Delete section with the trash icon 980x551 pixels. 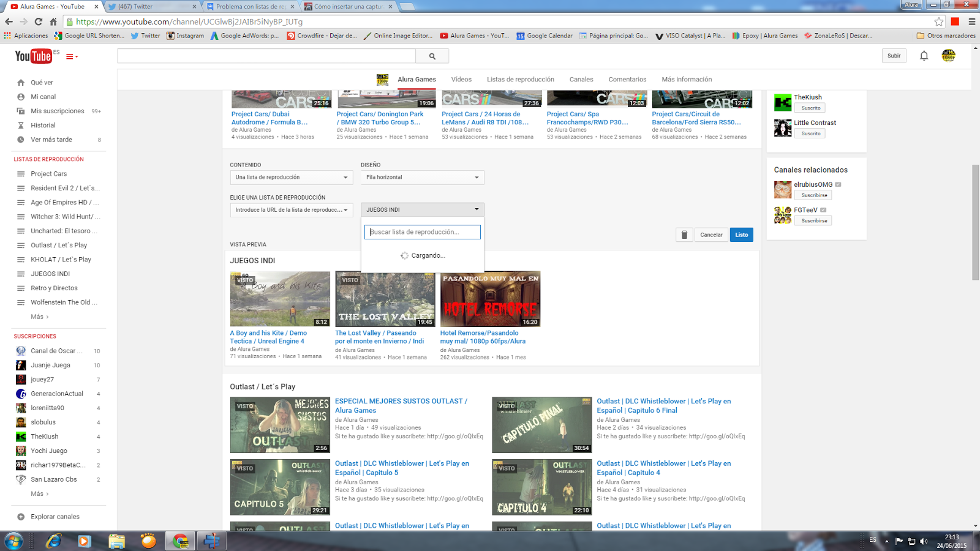684,234
